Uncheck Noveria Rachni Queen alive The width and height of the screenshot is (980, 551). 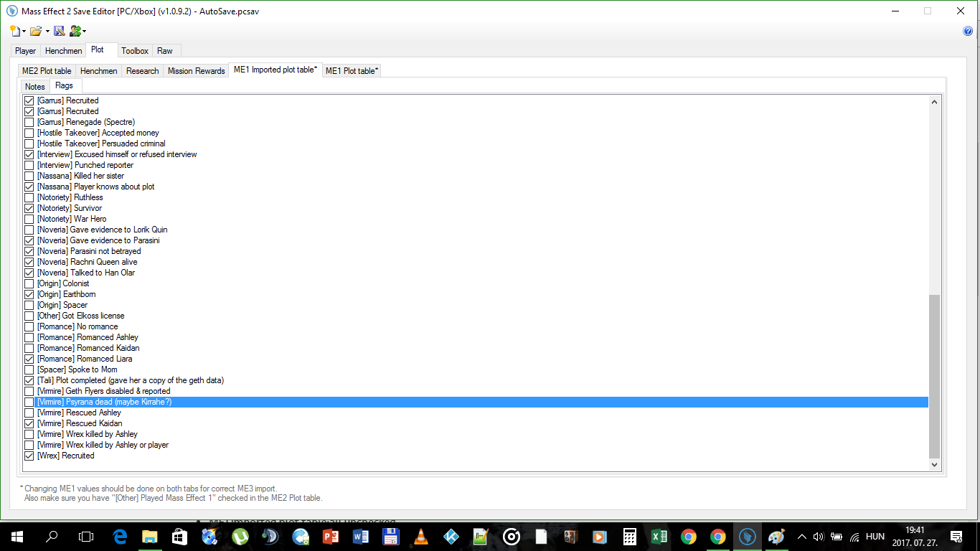(x=29, y=262)
